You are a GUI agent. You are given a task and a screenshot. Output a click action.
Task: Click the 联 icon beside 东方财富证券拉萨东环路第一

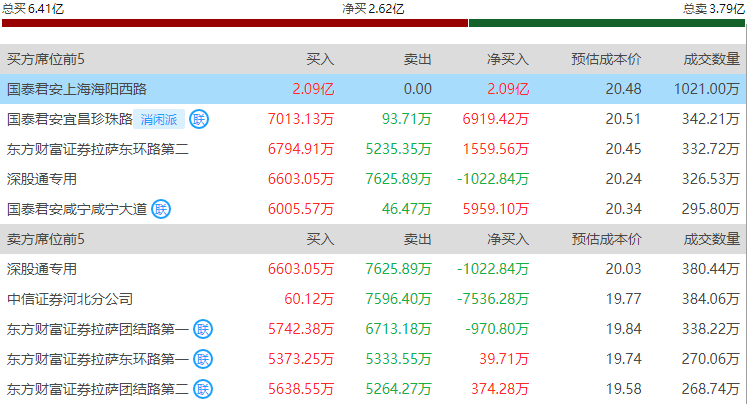click(203, 359)
